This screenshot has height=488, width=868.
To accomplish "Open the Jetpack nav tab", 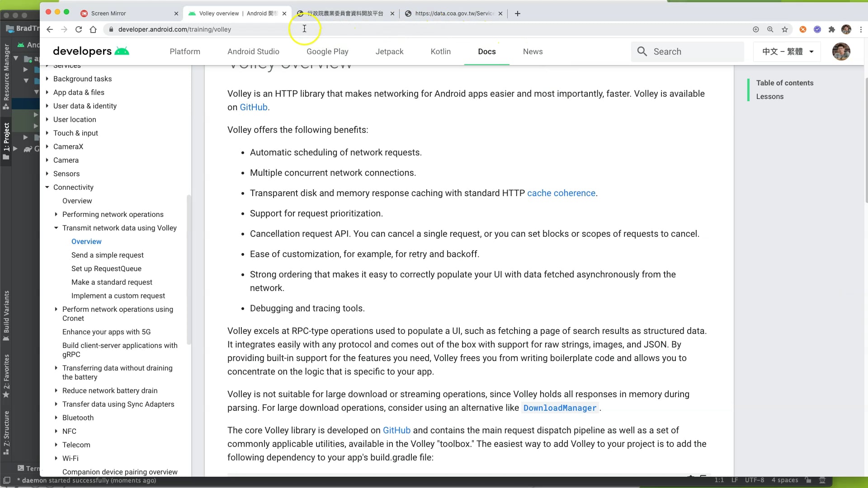I will point(389,52).
